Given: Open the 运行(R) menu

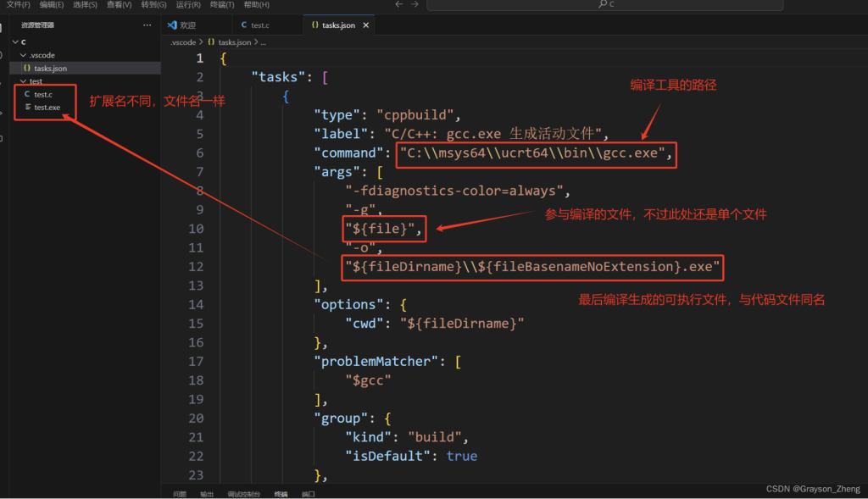Looking at the screenshot, I should [188, 4].
